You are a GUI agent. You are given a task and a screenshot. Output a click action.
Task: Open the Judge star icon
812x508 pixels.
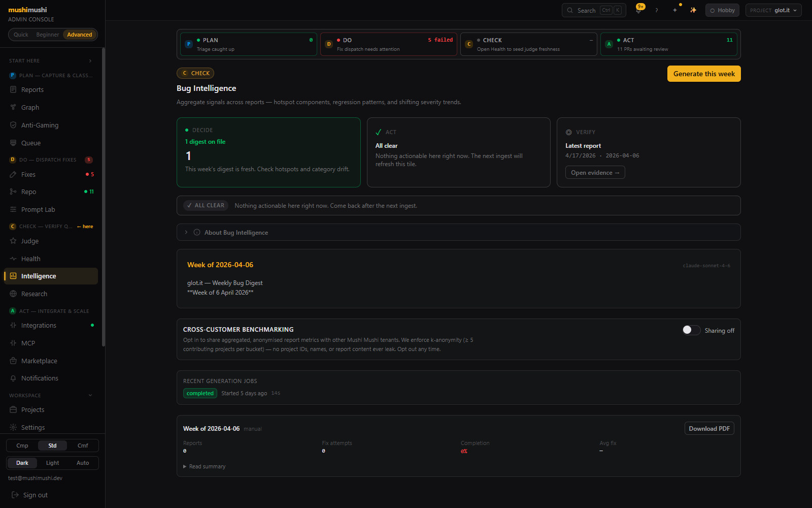[13, 241]
